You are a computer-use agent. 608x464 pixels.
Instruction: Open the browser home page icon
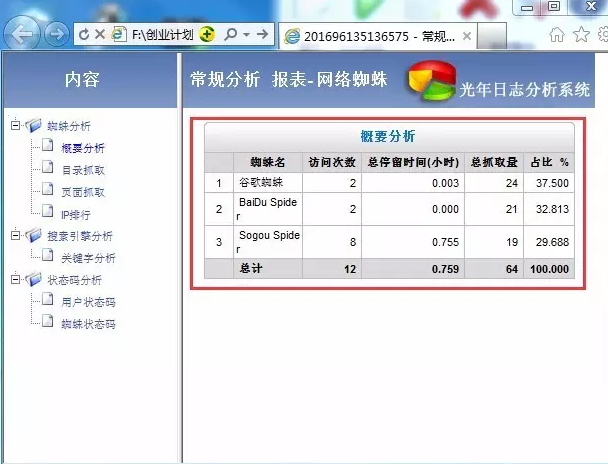pos(557,34)
